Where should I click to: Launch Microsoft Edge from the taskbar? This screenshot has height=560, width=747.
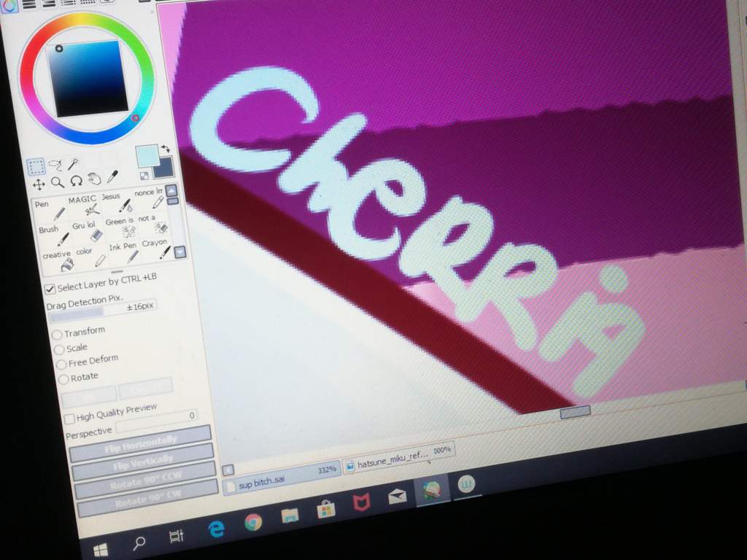(x=216, y=529)
